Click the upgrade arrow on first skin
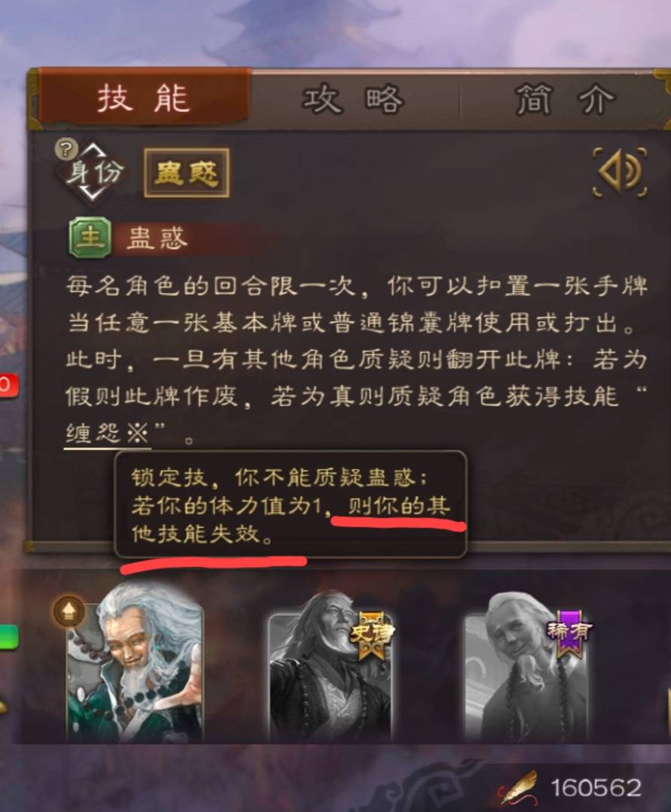Image resolution: width=671 pixels, height=812 pixels. (68, 611)
